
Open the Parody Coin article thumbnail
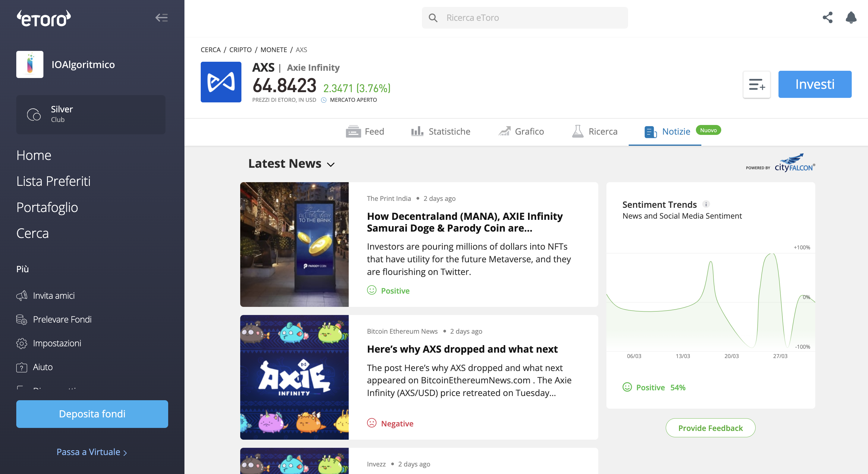click(x=294, y=245)
